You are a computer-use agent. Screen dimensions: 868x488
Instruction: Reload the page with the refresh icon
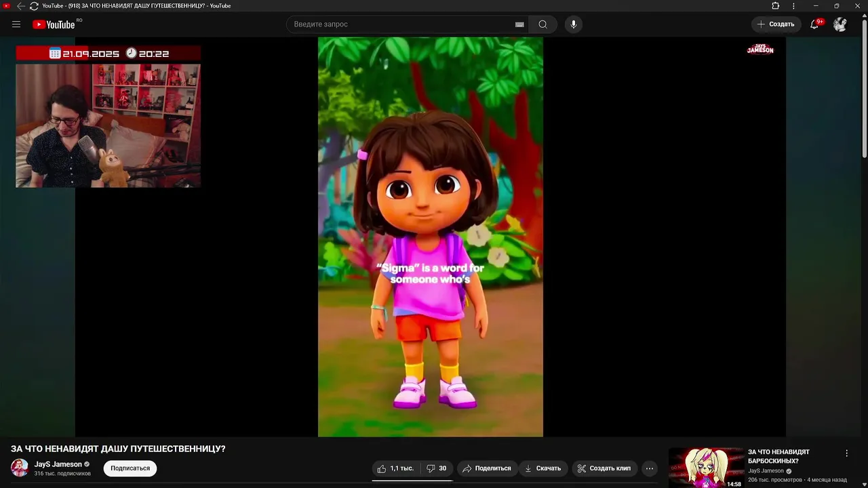34,6
